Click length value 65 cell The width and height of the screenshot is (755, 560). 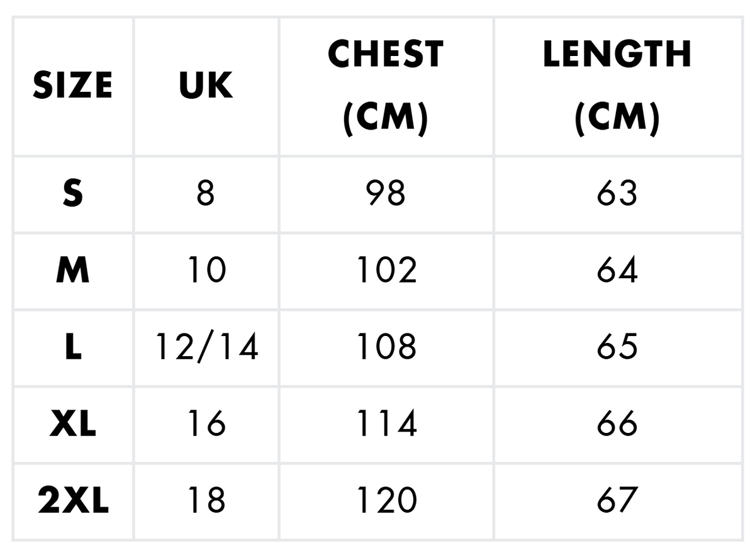(x=617, y=348)
